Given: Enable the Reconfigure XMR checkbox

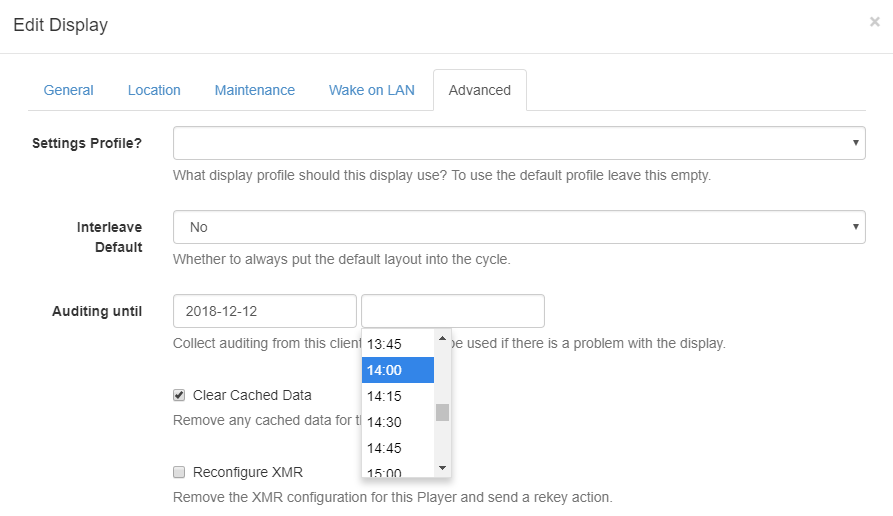Looking at the screenshot, I should [x=179, y=472].
